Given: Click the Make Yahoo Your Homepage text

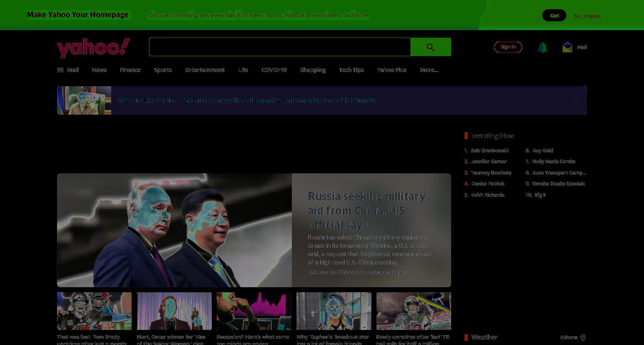Looking at the screenshot, I should click(x=78, y=15).
